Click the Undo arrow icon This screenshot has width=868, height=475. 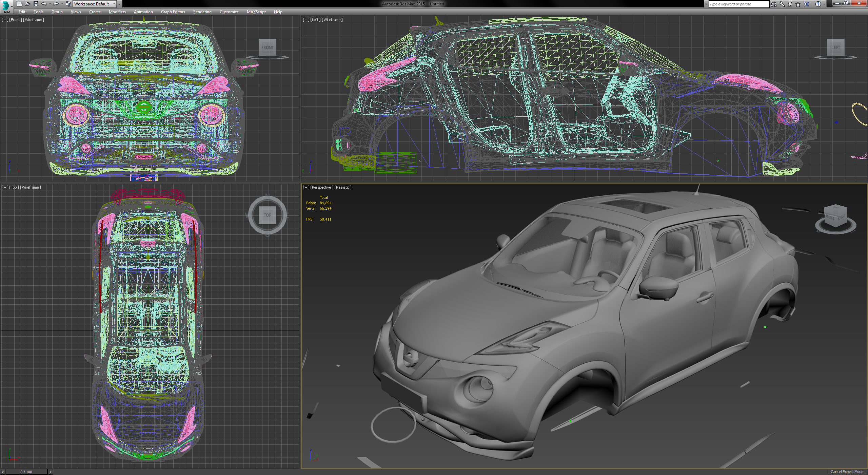[x=44, y=4]
